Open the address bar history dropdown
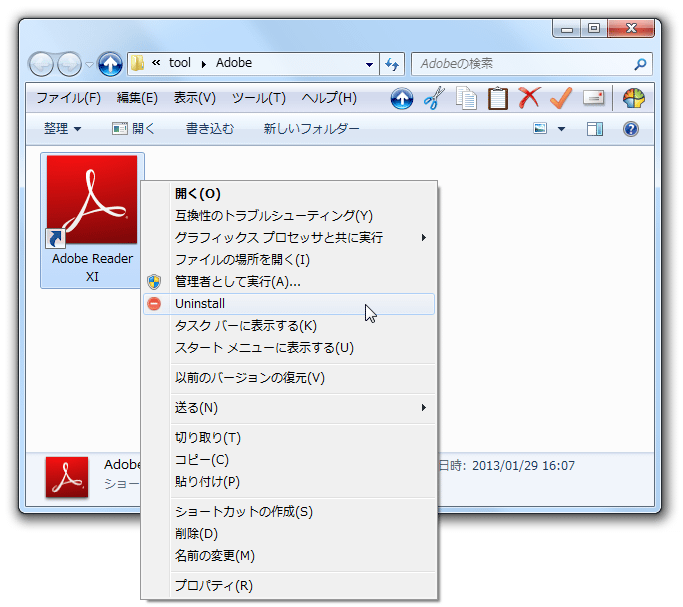The width and height of the screenshot is (683, 607). point(369,64)
